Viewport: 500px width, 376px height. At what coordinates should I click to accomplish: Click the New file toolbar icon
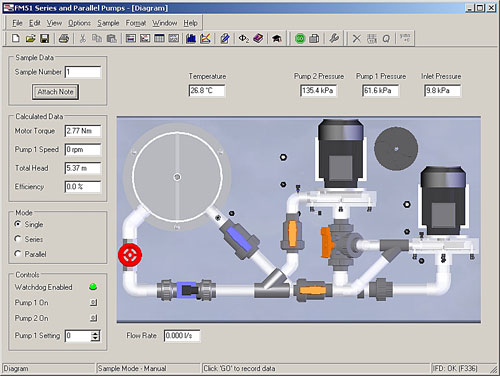point(15,38)
